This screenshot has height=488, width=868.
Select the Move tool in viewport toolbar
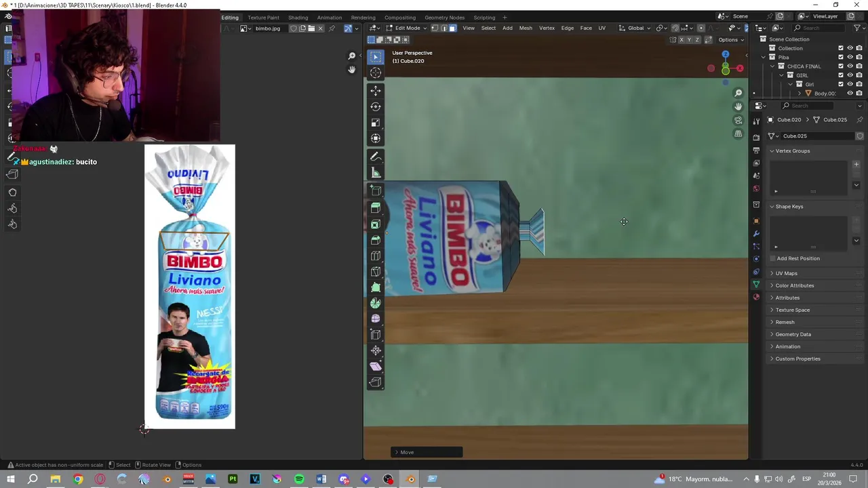(376, 90)
